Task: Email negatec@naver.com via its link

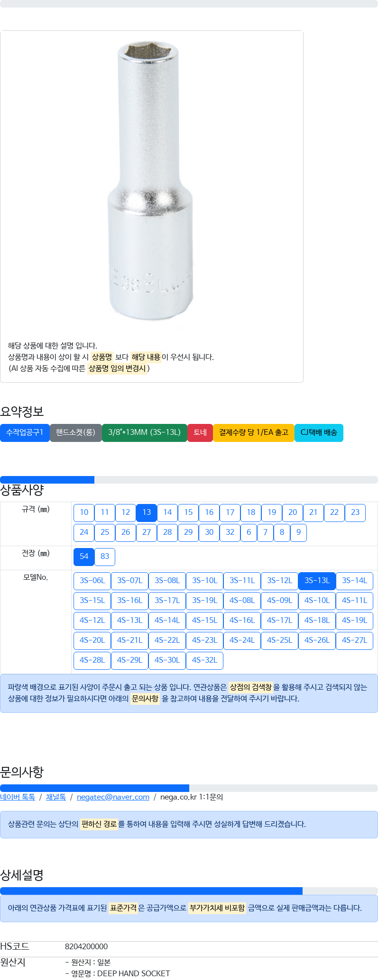Action: point(113,797)
